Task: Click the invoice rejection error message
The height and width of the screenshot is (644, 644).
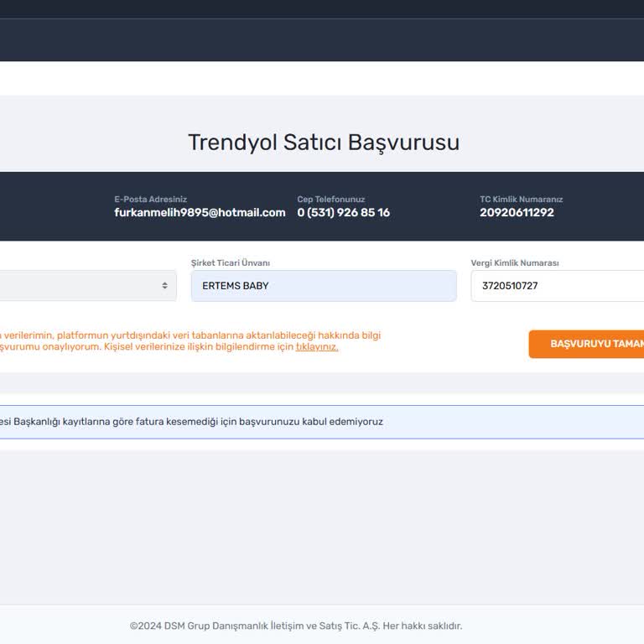Action: [x=191, y=422]
